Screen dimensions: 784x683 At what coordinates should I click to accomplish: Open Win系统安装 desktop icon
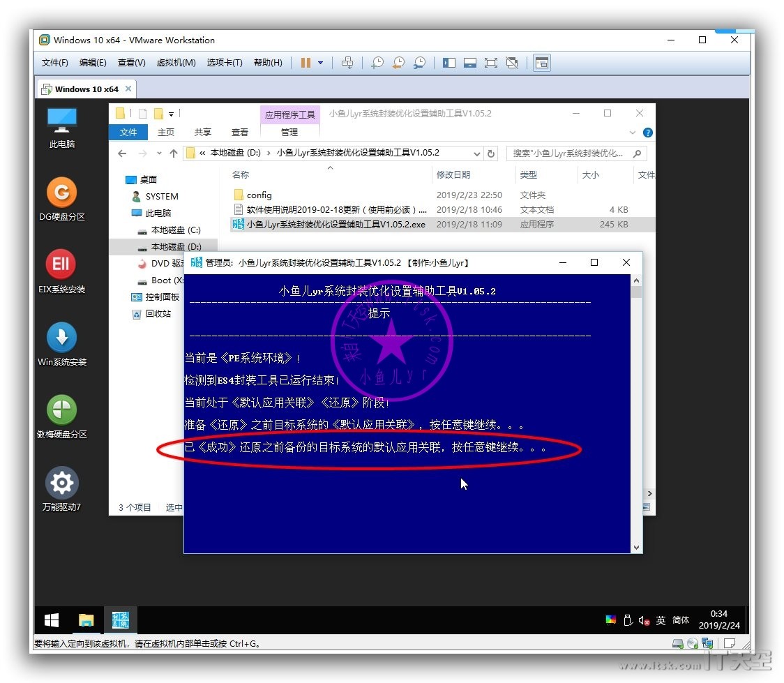[62, 345]
